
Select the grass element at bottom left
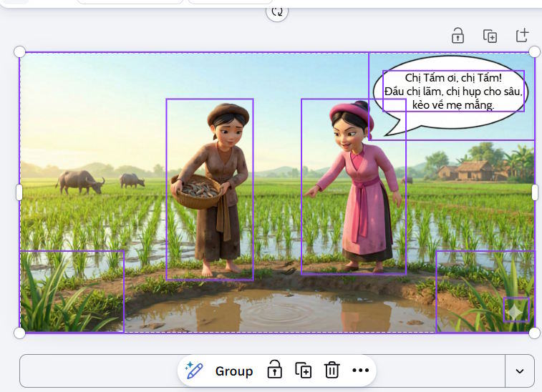pyautogui.click(x=71, y=291)
